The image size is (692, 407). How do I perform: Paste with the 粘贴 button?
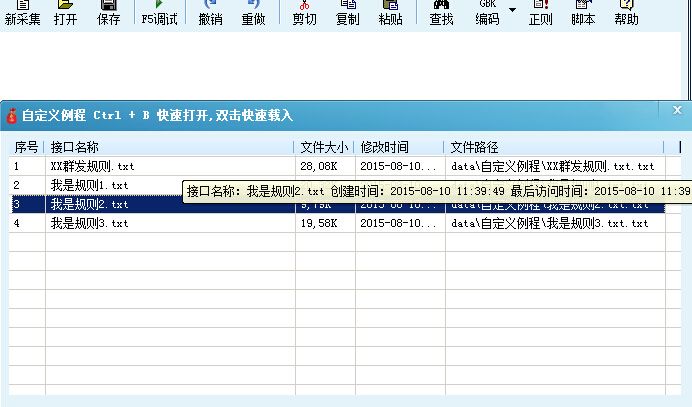coord(390,13)
